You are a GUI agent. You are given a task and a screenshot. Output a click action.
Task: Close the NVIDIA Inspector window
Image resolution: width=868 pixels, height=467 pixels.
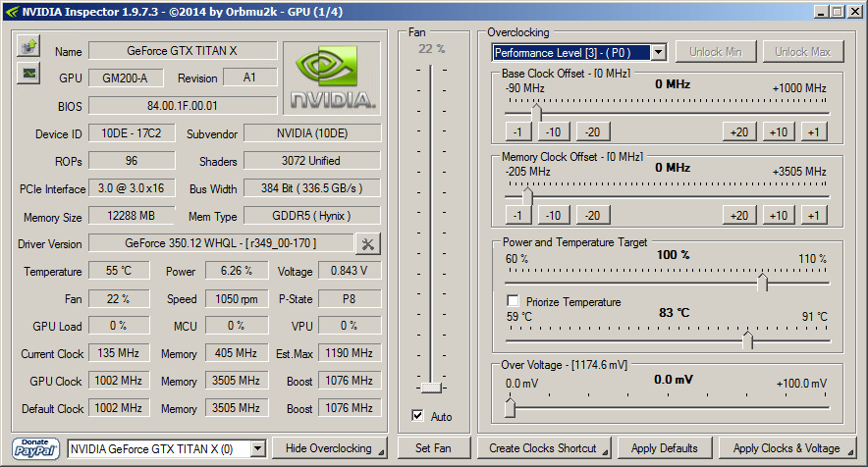854,12
